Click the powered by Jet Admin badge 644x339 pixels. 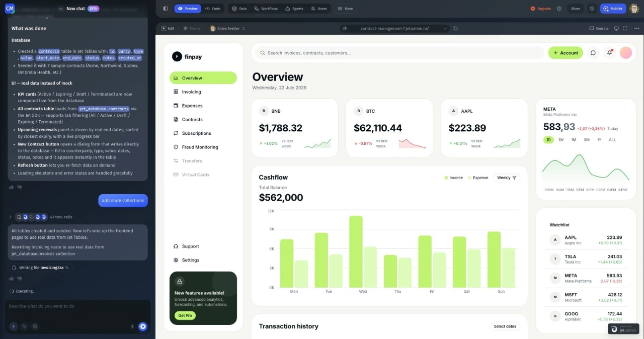pyautogui.click(x=623, y=329)
